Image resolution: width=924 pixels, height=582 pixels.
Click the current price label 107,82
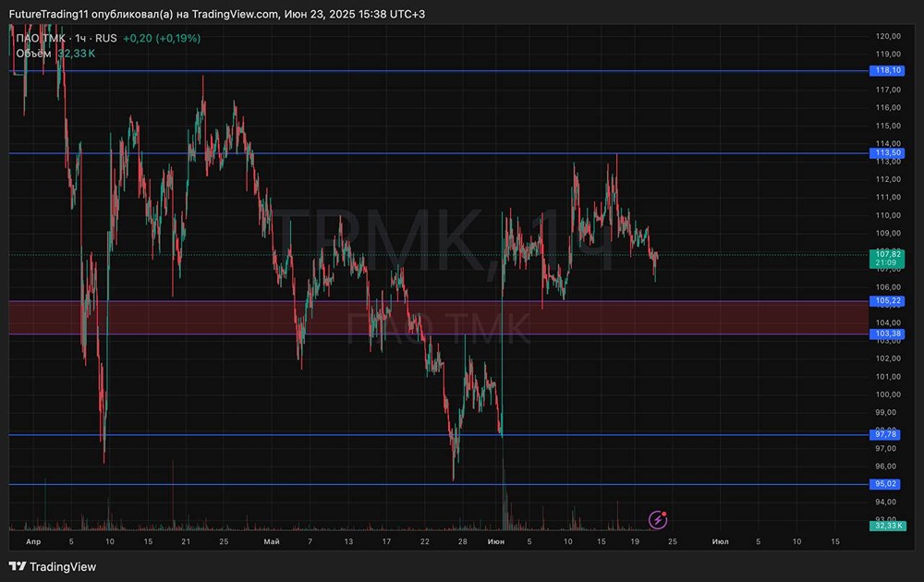[x=887, y=259]
